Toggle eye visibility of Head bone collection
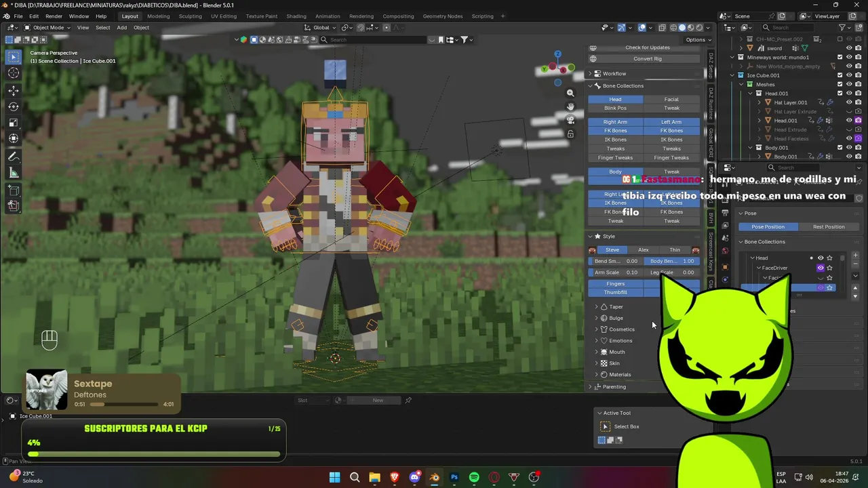Viewport: 868px width, 488px height. coord(821,258)
